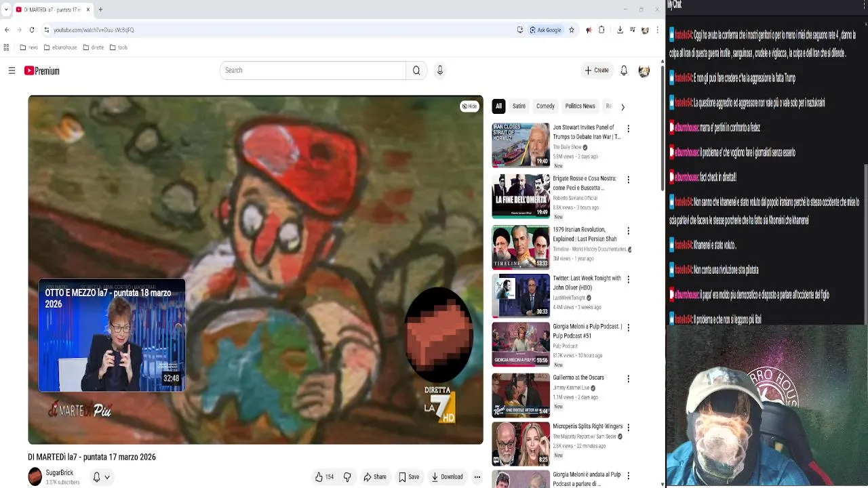Open subscription notification bell dropdown
Viewport: 868px width, 488px height.
point(100,477)
